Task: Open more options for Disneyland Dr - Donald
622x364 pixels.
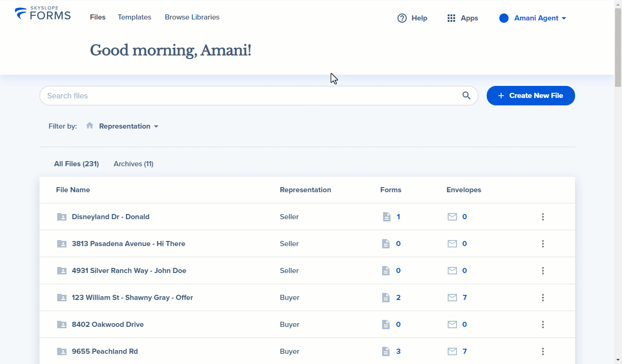Action: 543,217
